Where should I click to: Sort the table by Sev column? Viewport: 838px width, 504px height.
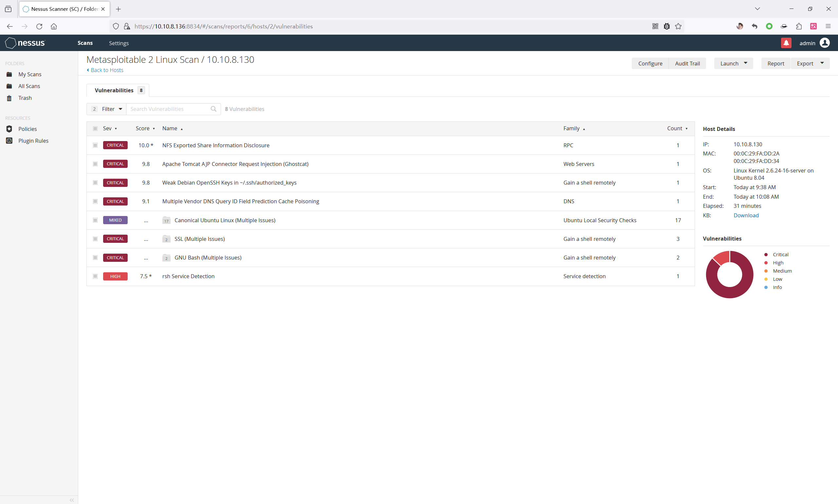110,129
